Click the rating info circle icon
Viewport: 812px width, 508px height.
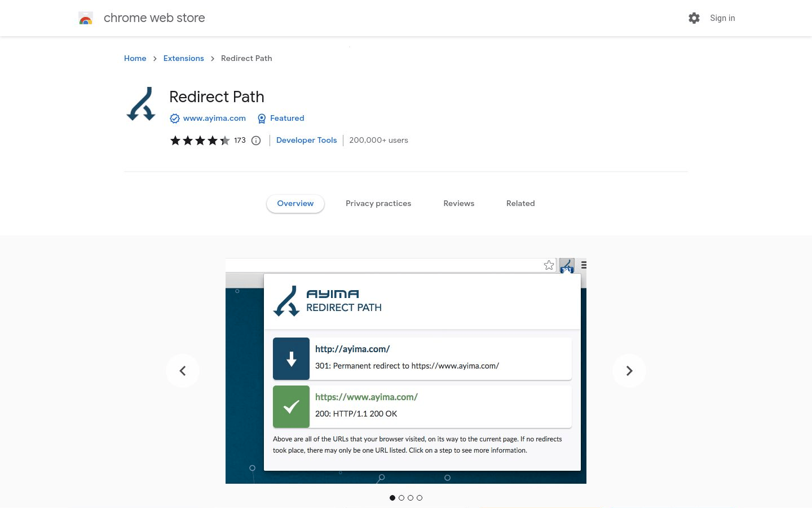[256, 141]
